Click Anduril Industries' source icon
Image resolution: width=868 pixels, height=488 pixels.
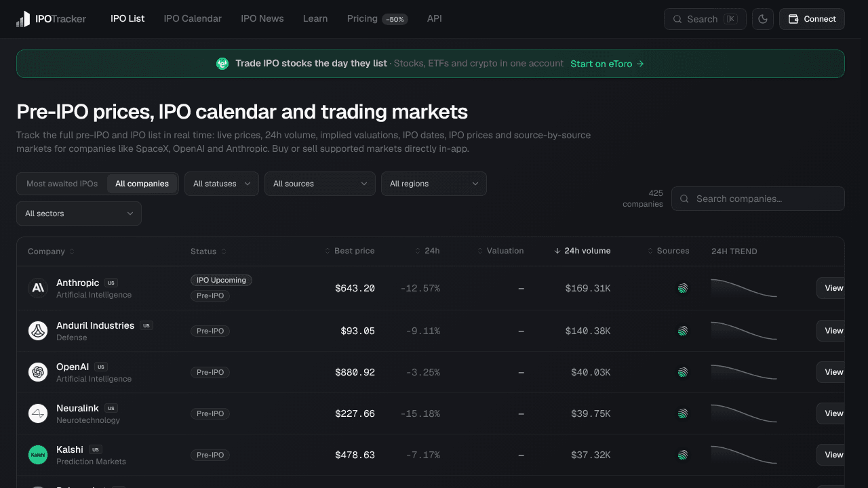683,331
